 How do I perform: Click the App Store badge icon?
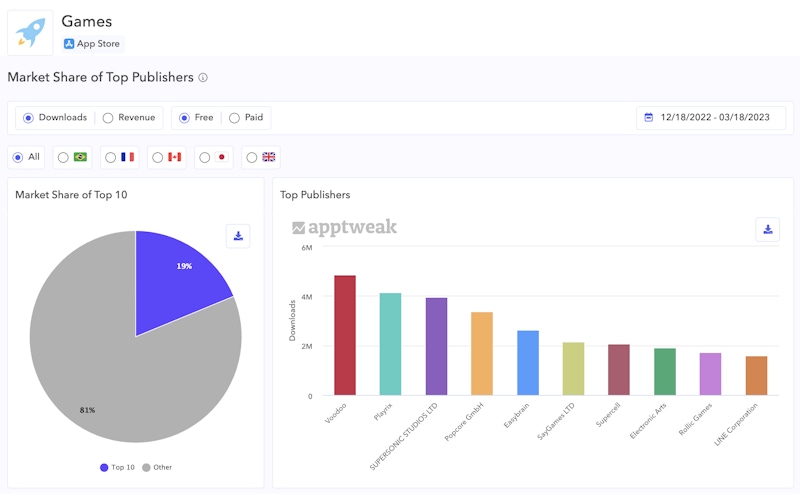click(69, 44)
